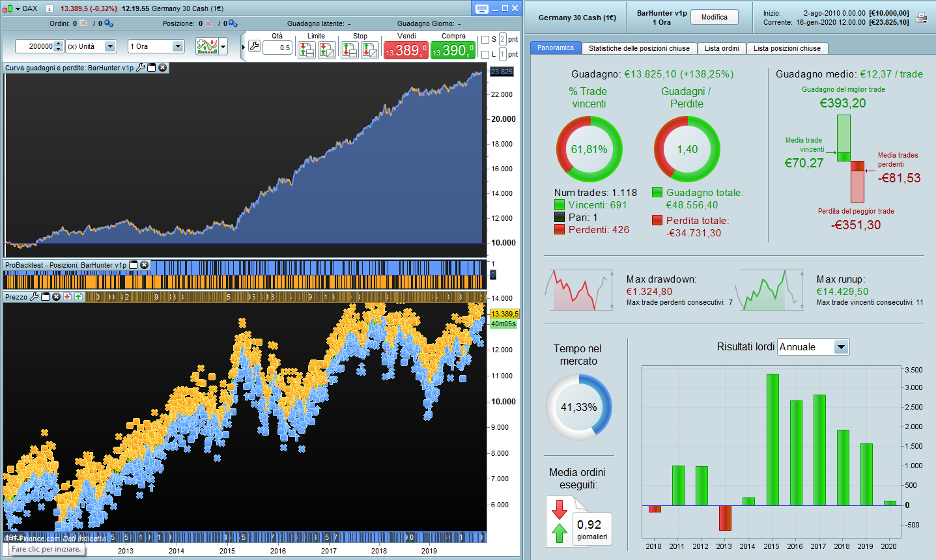Click the first Limite order icon

tap(307, 49)
